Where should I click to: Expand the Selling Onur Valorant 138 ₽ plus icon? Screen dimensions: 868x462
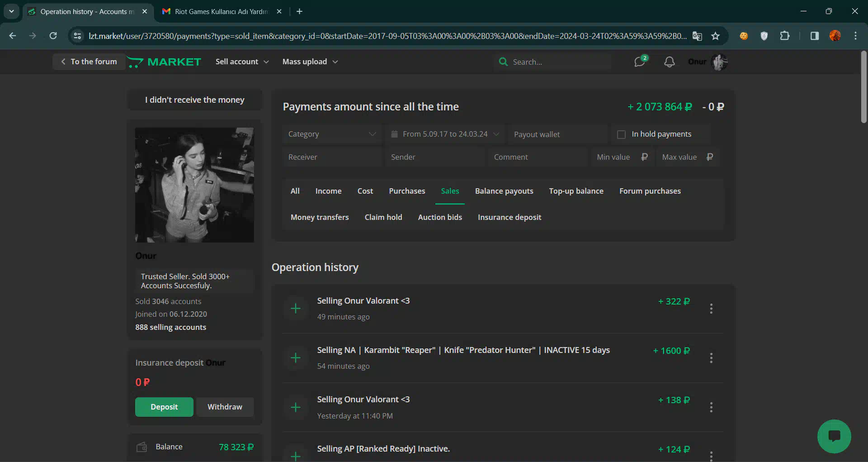click(296, 407)
